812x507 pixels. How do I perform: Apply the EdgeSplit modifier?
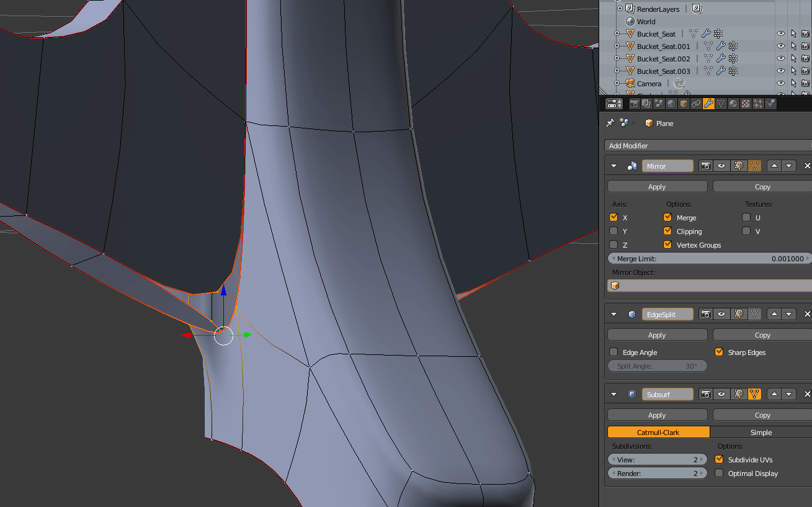click(x=657, y=334)
